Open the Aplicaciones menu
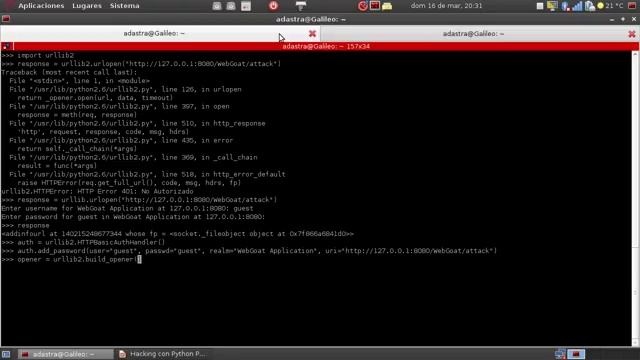Screen dimensions: 640x360 tap(41, 6)
